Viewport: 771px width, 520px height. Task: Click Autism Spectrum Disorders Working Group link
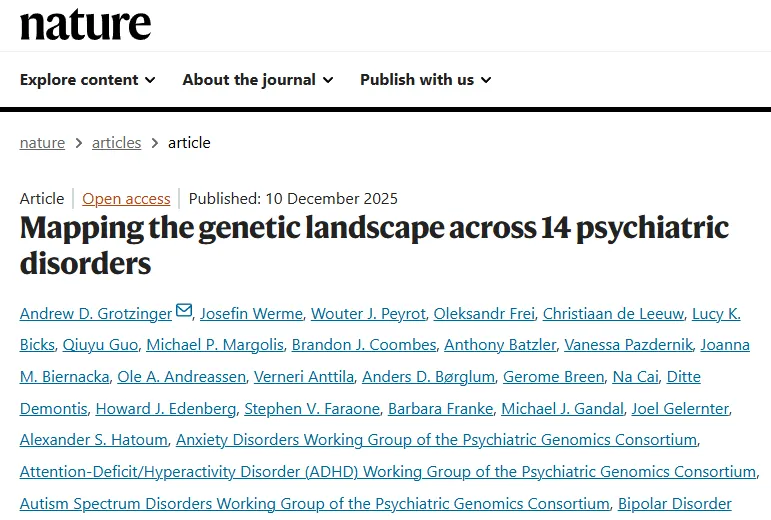coord(314,503)
